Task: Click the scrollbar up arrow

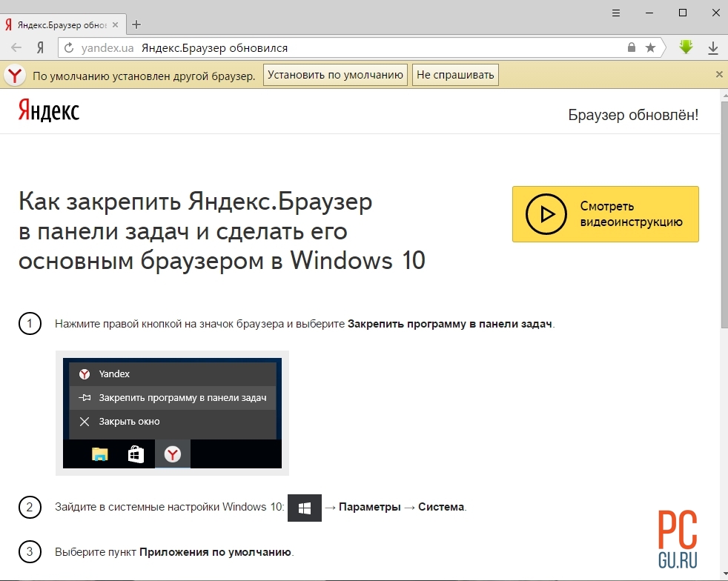Action: tap(725, 96)
